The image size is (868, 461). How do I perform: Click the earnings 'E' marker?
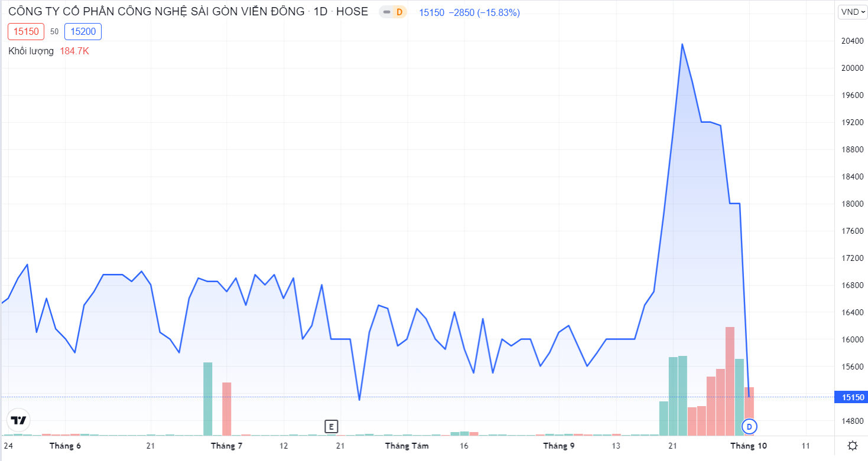(331, 426)
